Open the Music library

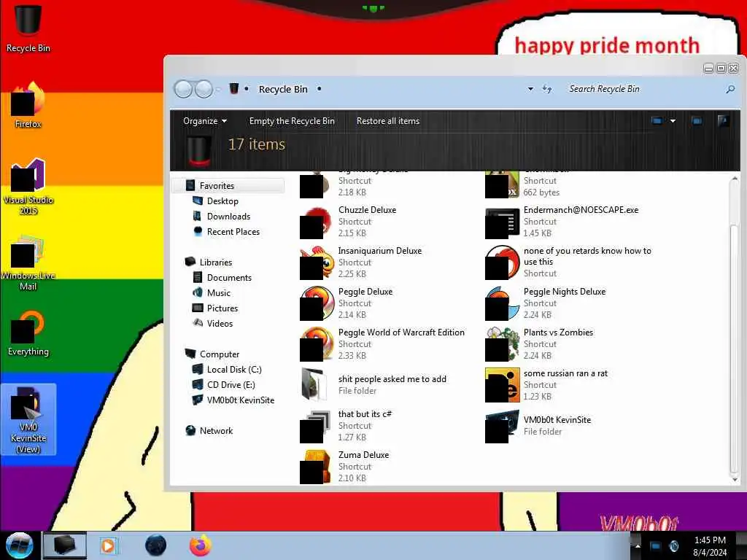click(218, 292)
